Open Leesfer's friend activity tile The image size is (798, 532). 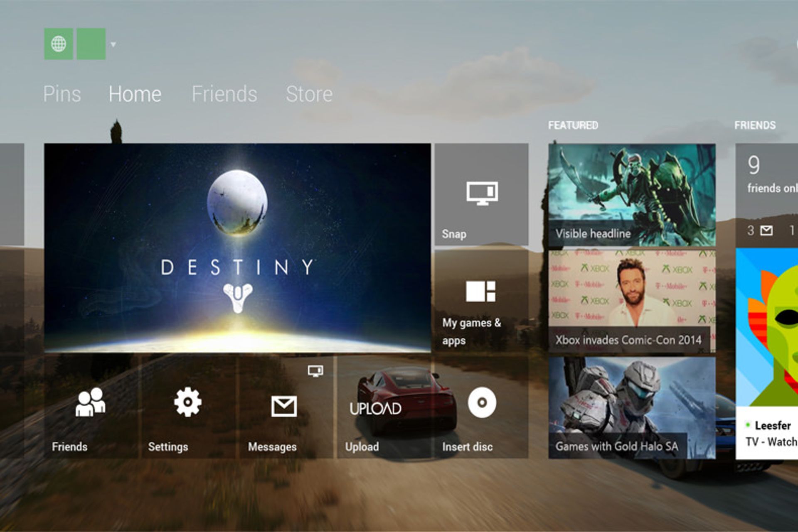click(767, 354)
